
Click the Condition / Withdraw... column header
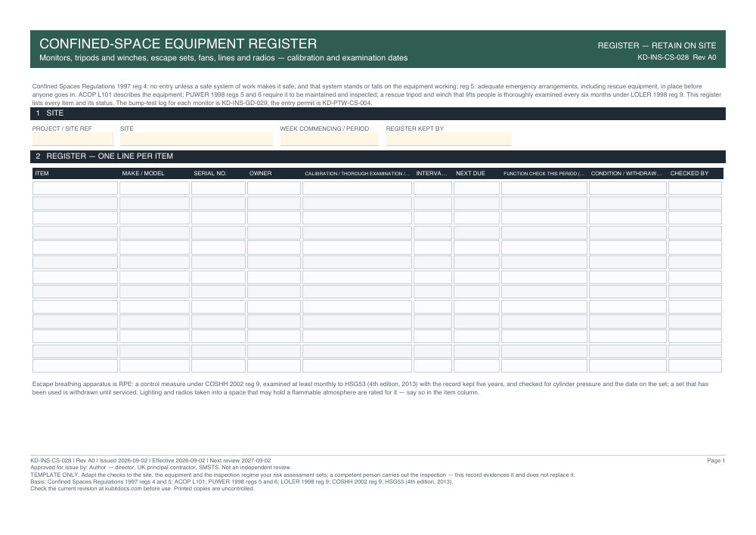pyautogui.click(x=626, y=174)
